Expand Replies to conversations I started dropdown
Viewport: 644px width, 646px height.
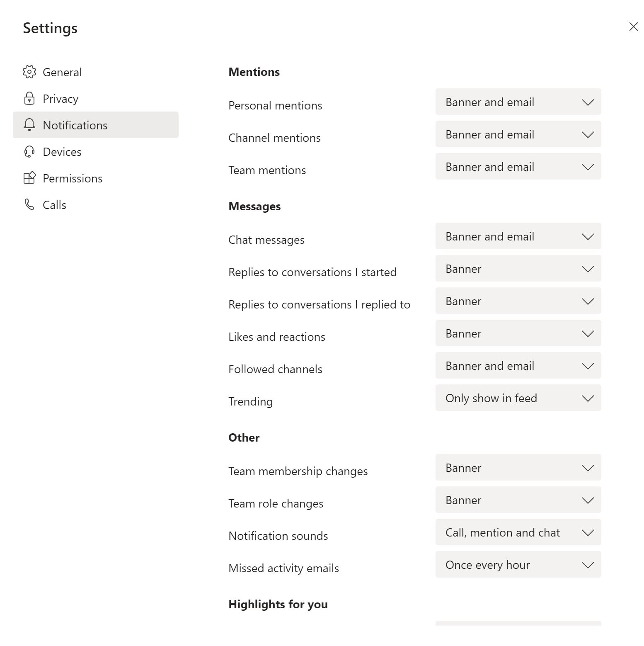point(518,268)
